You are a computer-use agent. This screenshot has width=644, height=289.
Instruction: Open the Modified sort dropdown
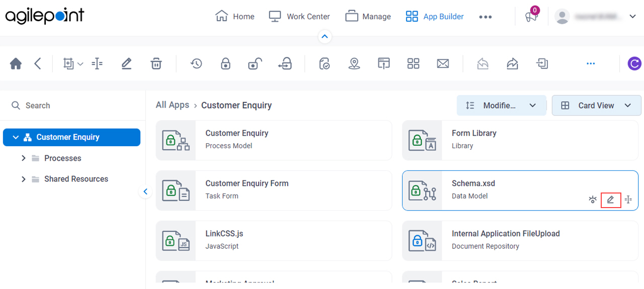502,106
